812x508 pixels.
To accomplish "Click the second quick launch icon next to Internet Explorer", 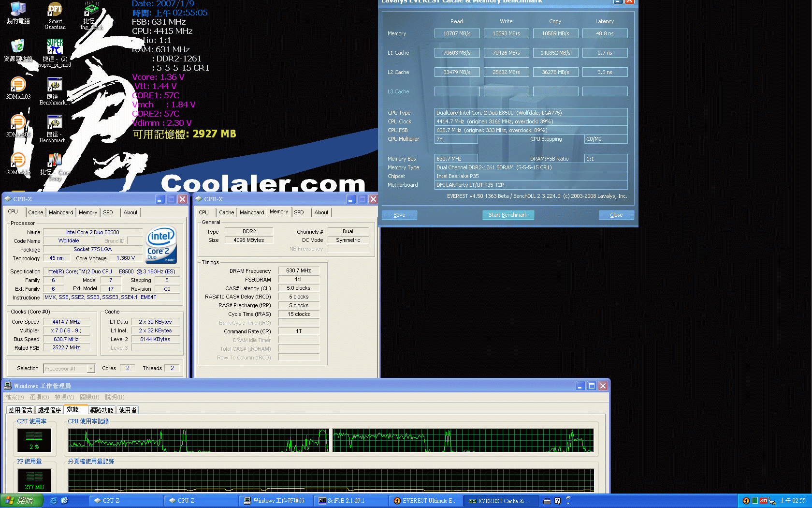I will pyautogui.click(x=64, y=501).
